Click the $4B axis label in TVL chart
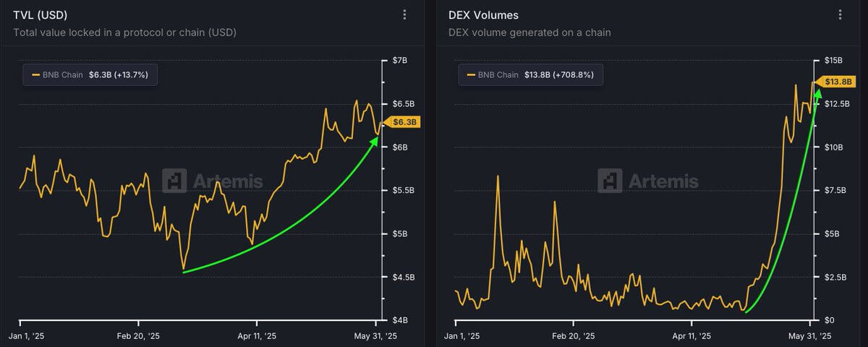This screenshot has width=868, height=347. [x=401, y=320]
